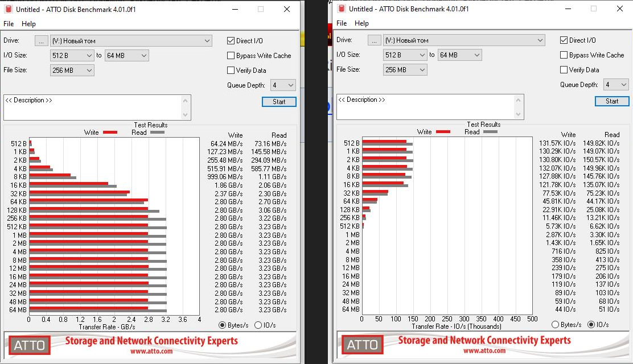The image size is (633, 364).
Task: Click the 716 IO/s write value for 4 MB
Action: coord(564,251)
